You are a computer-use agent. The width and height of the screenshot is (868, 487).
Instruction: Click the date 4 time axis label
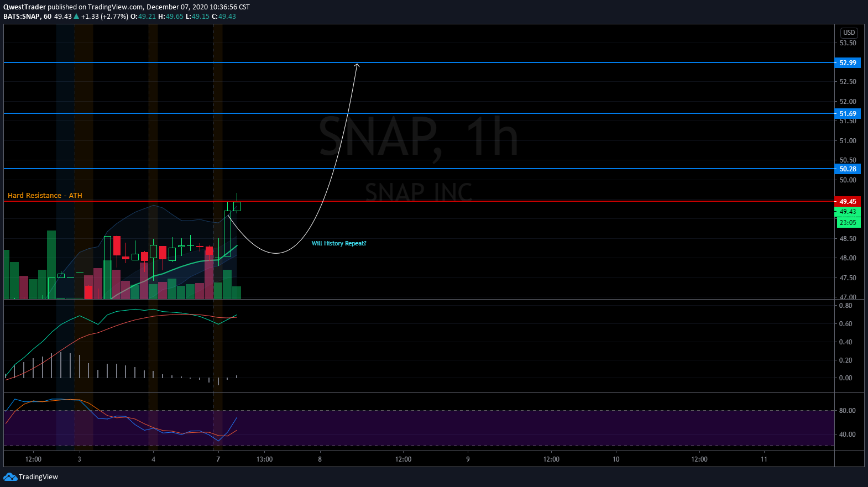pyautogui.click(x=153, y=459)
